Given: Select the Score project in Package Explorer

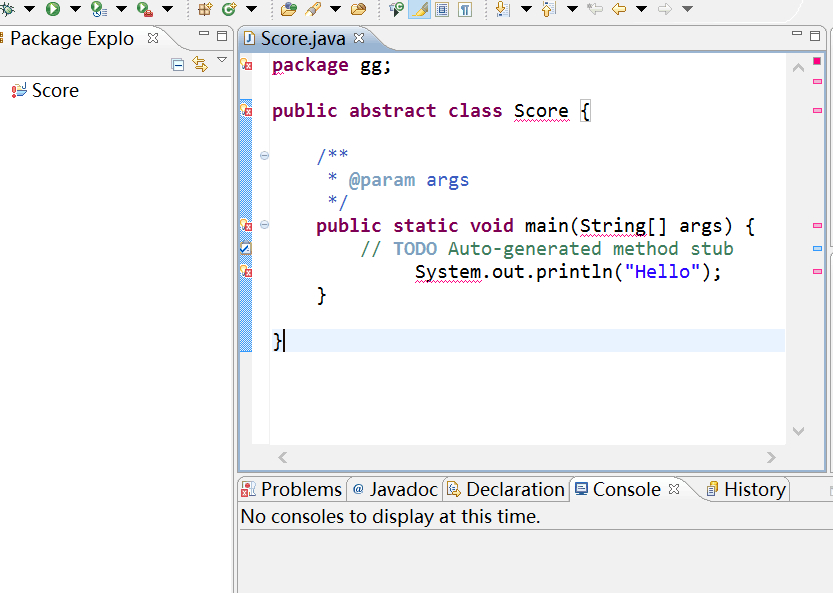Looking at the screenshot, I should click(55, 90).
